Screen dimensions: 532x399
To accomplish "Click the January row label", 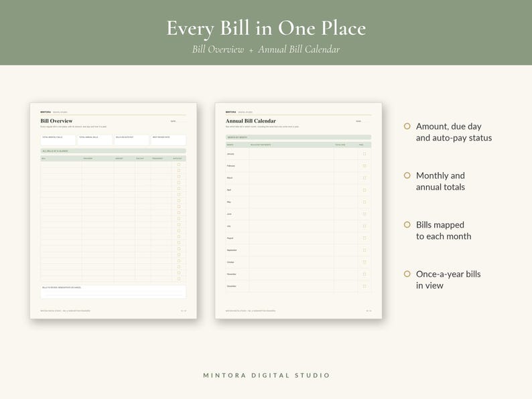I will [230, 154].
